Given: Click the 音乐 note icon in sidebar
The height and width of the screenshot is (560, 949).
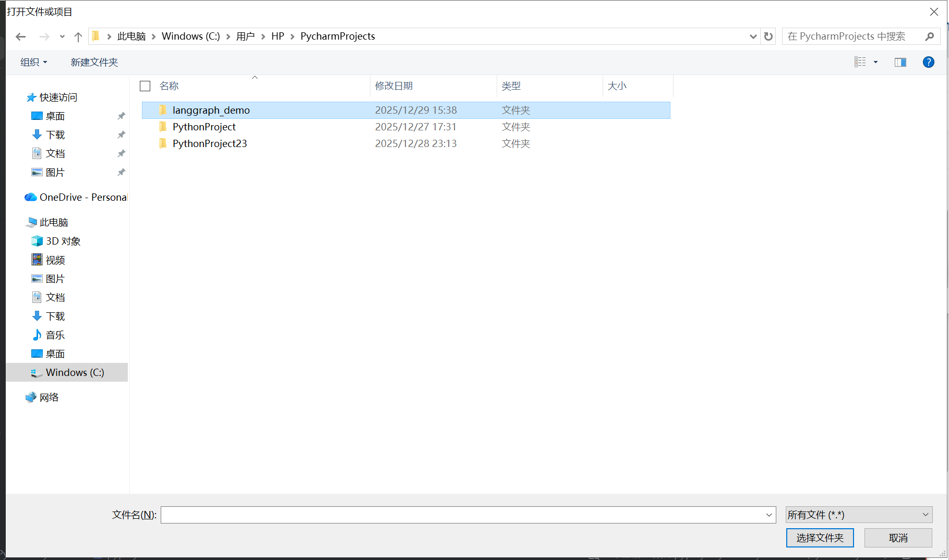Looking at the screenshot, I should click(37, 335).
